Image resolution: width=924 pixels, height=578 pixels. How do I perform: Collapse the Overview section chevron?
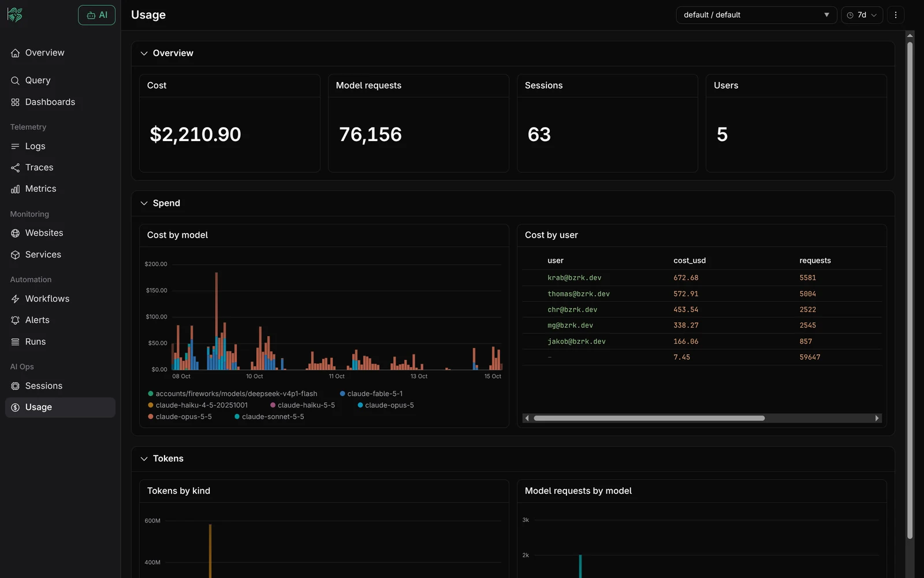(x=144, y=53)
